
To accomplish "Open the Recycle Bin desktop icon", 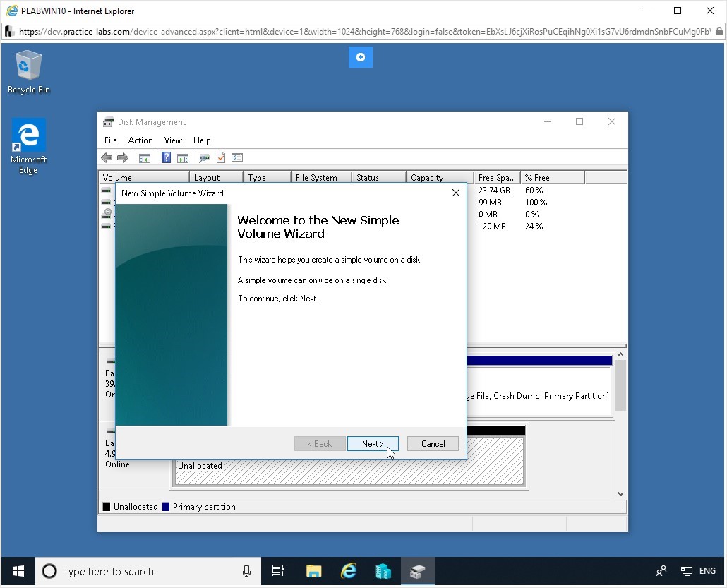I will tap(28, 72).
